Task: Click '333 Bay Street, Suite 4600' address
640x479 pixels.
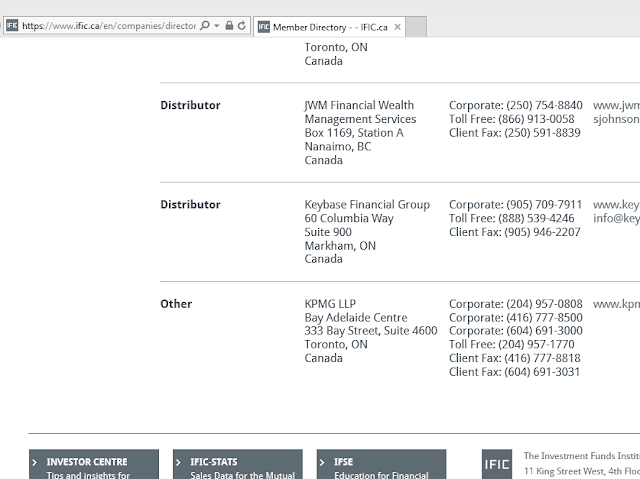Action: 371,331
